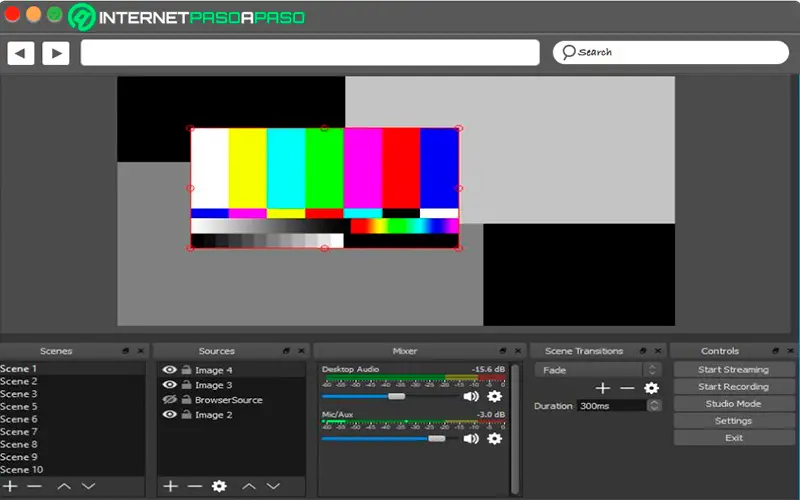
Task: Move source up with up arrow
Action: coord(249,486)
